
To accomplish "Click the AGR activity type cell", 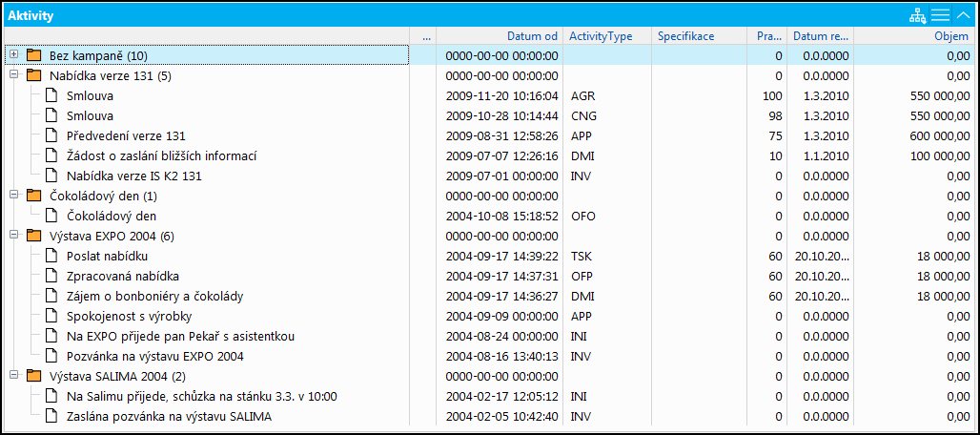I will click(x=607, y=96).
